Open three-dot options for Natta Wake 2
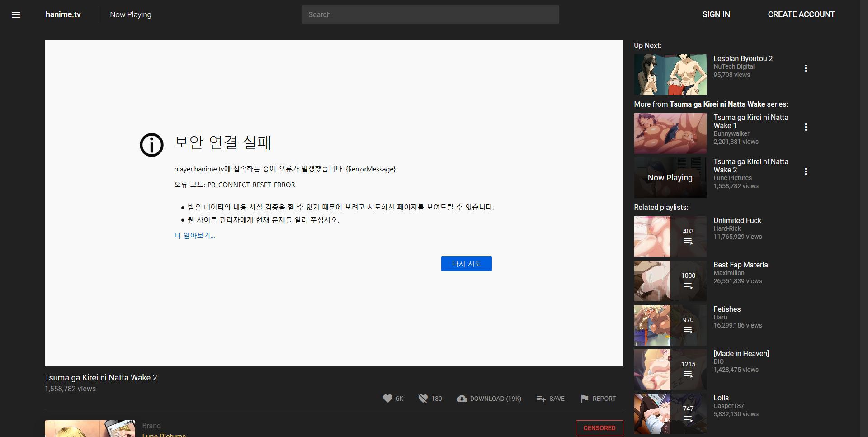This screenshot has width=868, height=437. point(806,171)
